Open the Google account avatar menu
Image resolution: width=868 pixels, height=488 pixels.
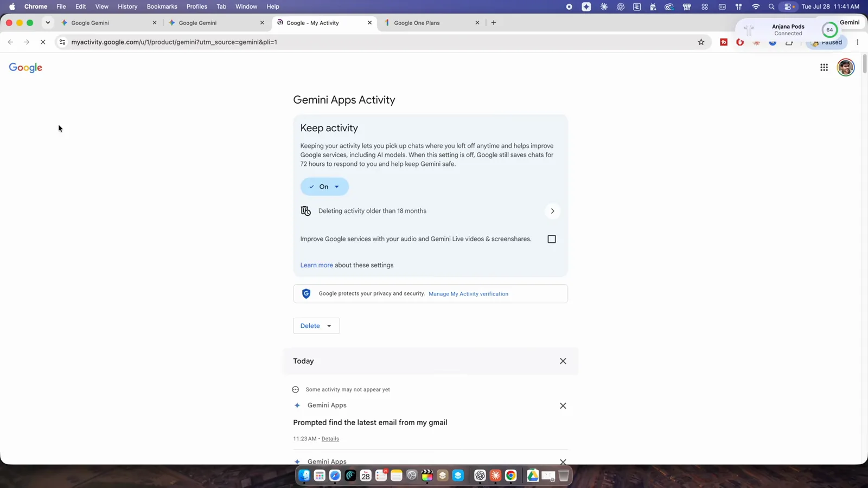point(846,67)
